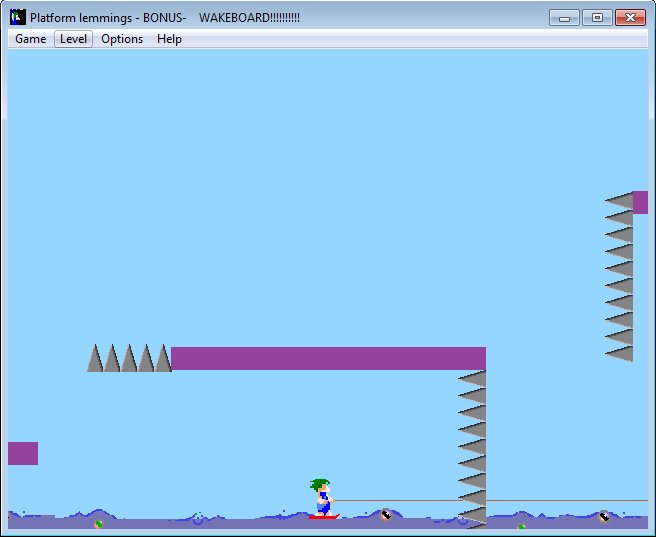Click the green-haired lemming character

click(321, 496)
